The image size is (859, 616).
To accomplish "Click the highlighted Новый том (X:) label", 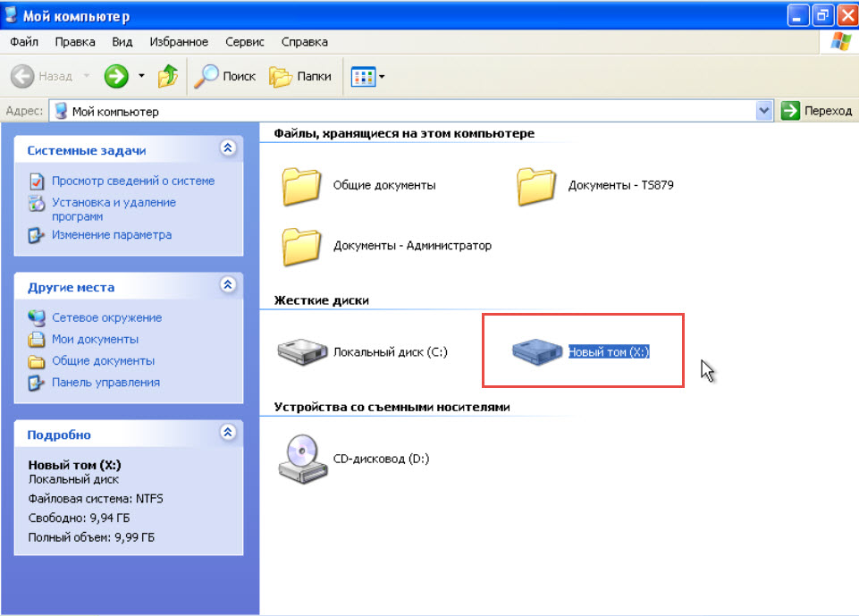I will 609,352.
